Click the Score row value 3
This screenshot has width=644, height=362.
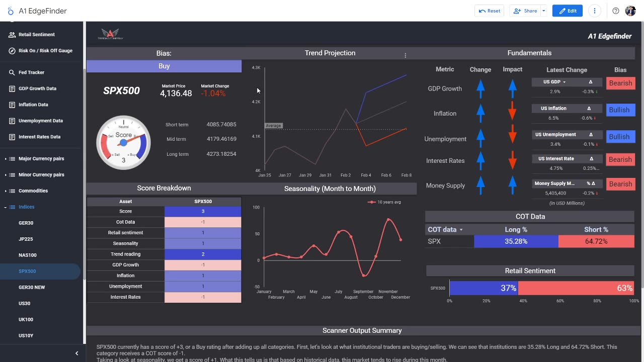[x=203, y=211]
